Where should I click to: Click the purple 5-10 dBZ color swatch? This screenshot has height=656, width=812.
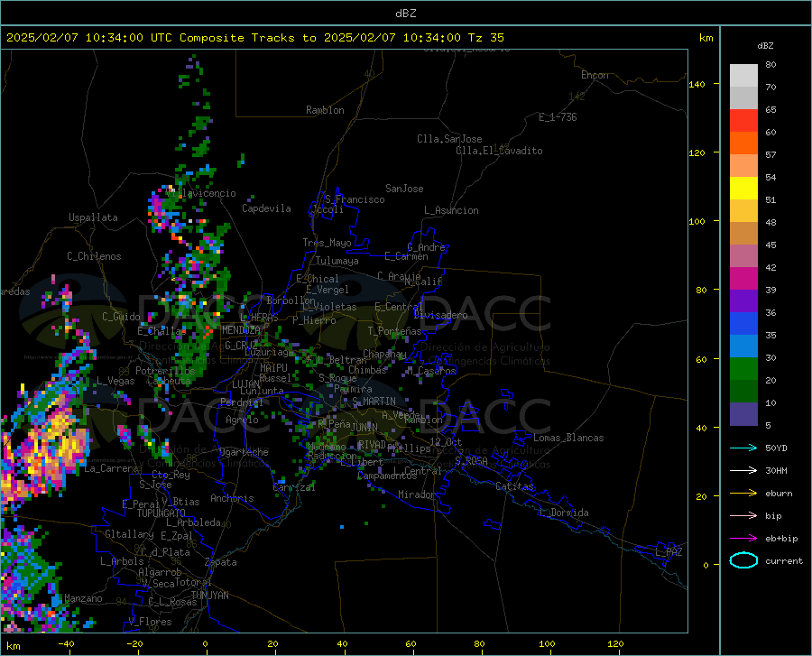[x=743, y=413]
